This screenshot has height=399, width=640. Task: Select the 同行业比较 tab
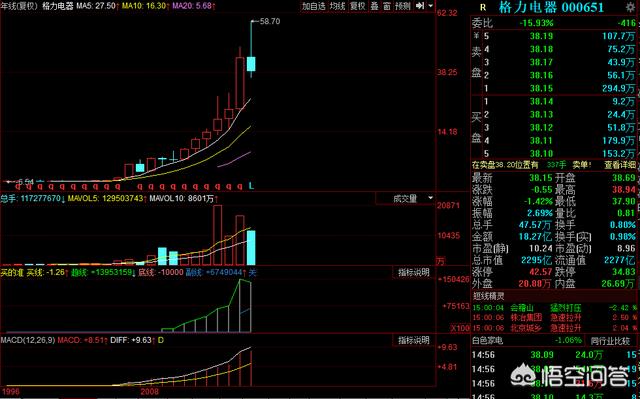coord(610,341)
